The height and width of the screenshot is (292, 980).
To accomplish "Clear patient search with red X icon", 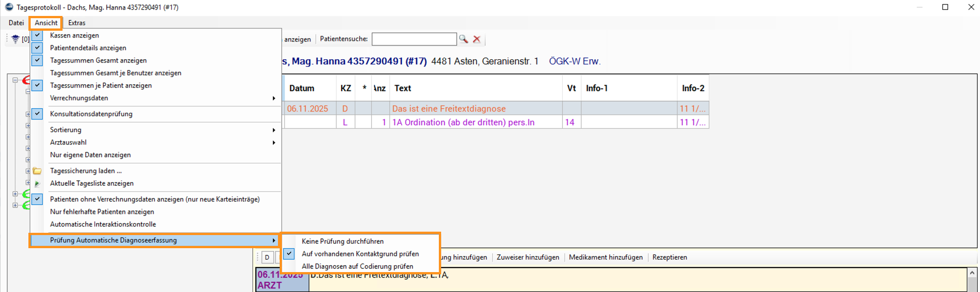I will tap(477, 39).
